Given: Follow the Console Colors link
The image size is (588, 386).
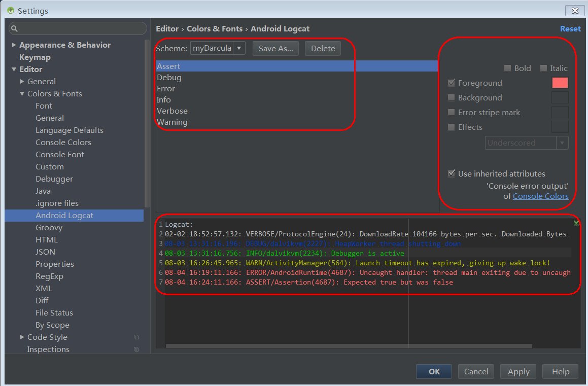Looking at the screenshot, I should click(540, 196).
